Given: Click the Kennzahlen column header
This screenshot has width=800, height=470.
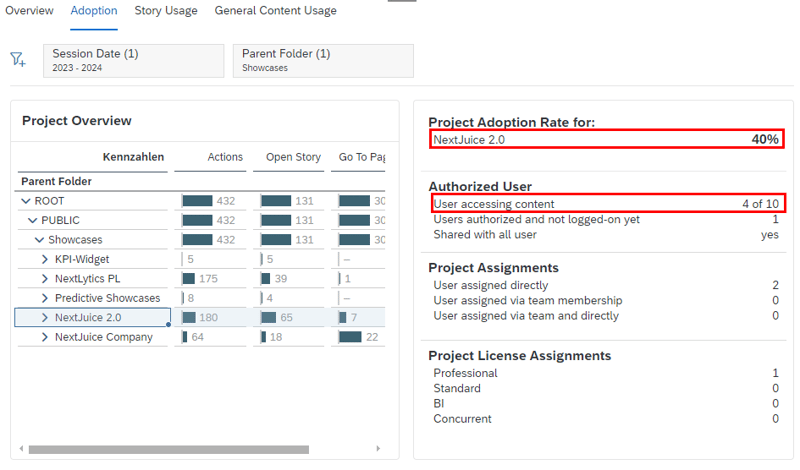Looking at the screenshot, I should point(133,157).
